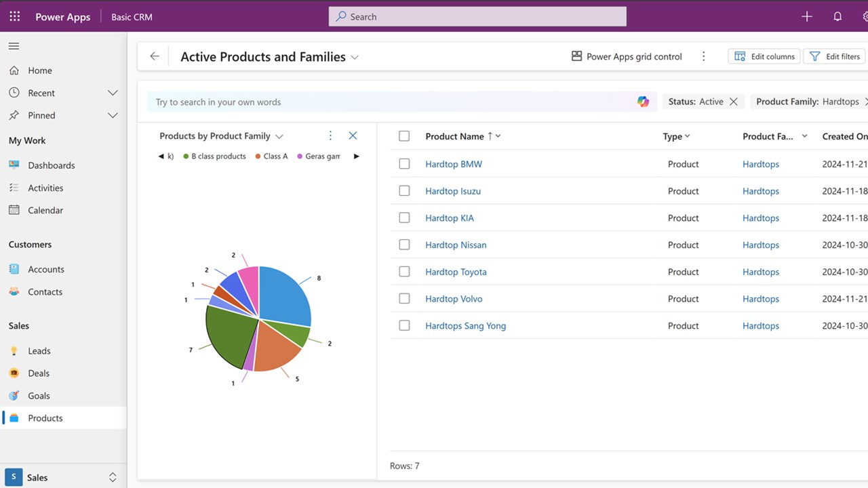Image resolution: width=868 pixels, height=488 pixels.
Task: Open the Product Name column dropdown
Action: point(498,136)
